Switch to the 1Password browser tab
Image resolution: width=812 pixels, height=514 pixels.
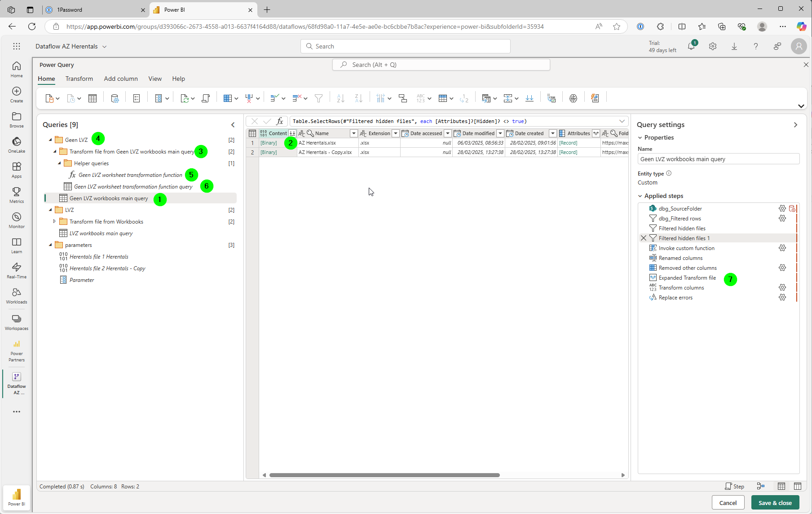pyautogui.click(x=95, y=10)
